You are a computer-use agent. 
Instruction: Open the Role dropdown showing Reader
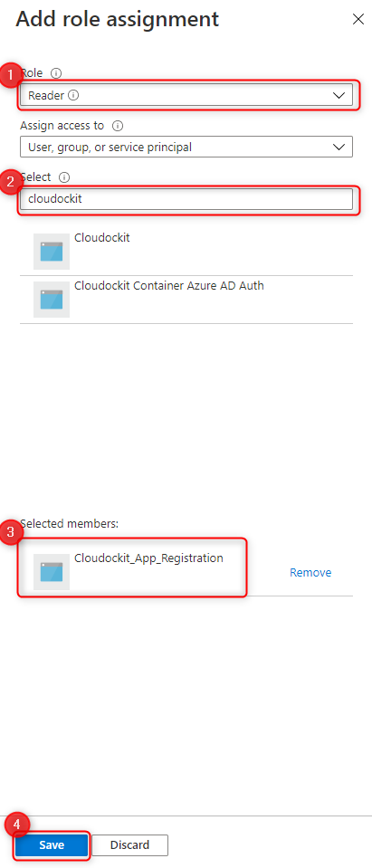(186, 95)
